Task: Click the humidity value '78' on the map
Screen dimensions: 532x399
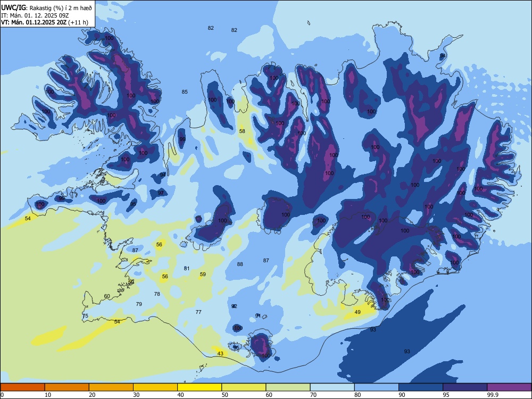Action: pos(157,294)
